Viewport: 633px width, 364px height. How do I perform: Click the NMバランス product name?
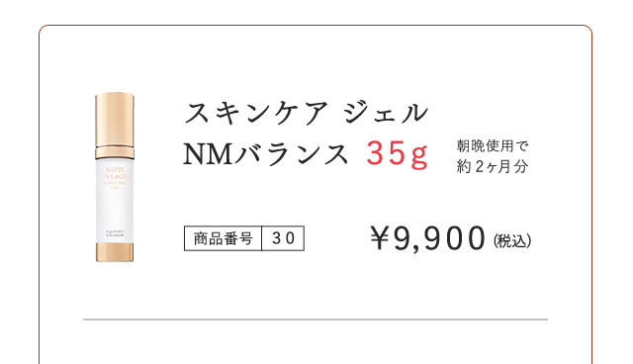click(266, 154)
